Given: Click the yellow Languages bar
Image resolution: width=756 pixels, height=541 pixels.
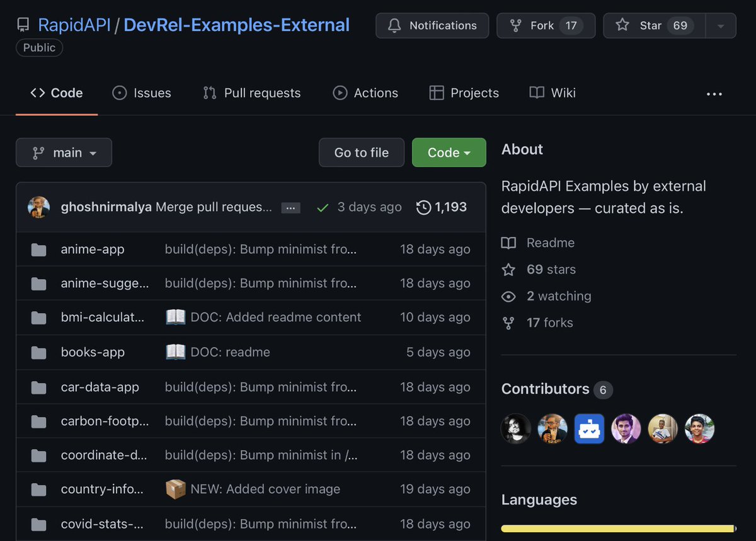Looking at the screenshot, I should tap(619, 528).
